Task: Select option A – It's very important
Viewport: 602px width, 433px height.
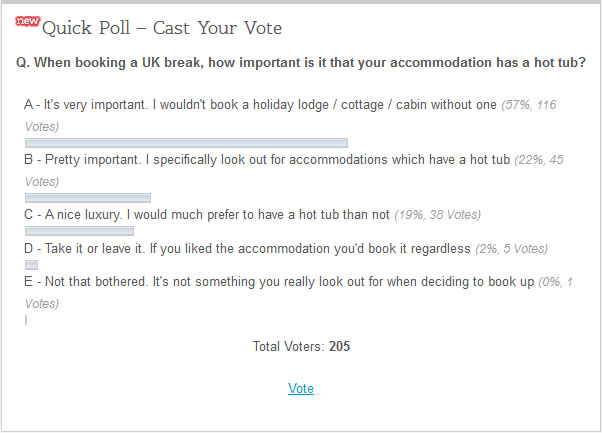Action: point(260,105)
